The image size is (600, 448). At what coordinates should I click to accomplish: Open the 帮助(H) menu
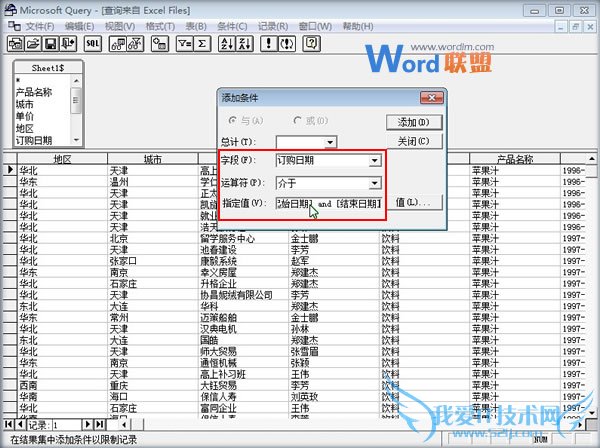pyautogui.click(x=358, y=26)
